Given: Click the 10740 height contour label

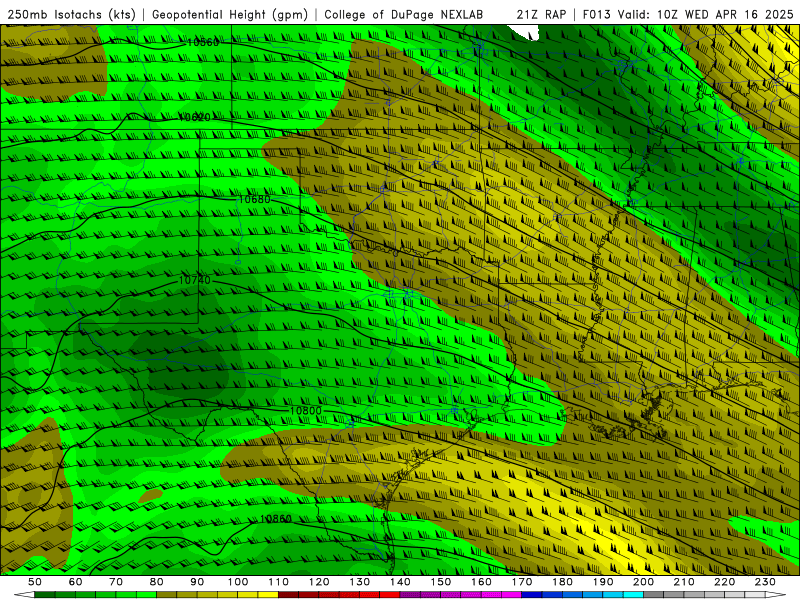Looking at the screenshot, I should click(194, 280).
